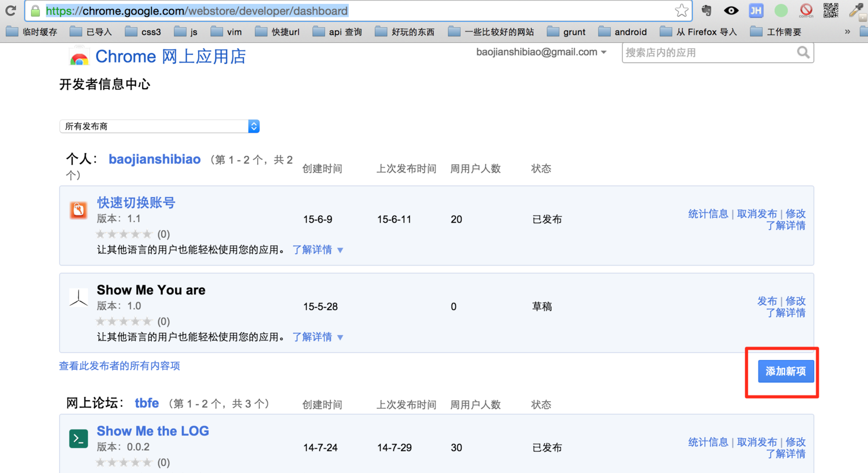Show more bookmarks with the » chevron
This screenshot has height=473, width=868.
point(847,32)
